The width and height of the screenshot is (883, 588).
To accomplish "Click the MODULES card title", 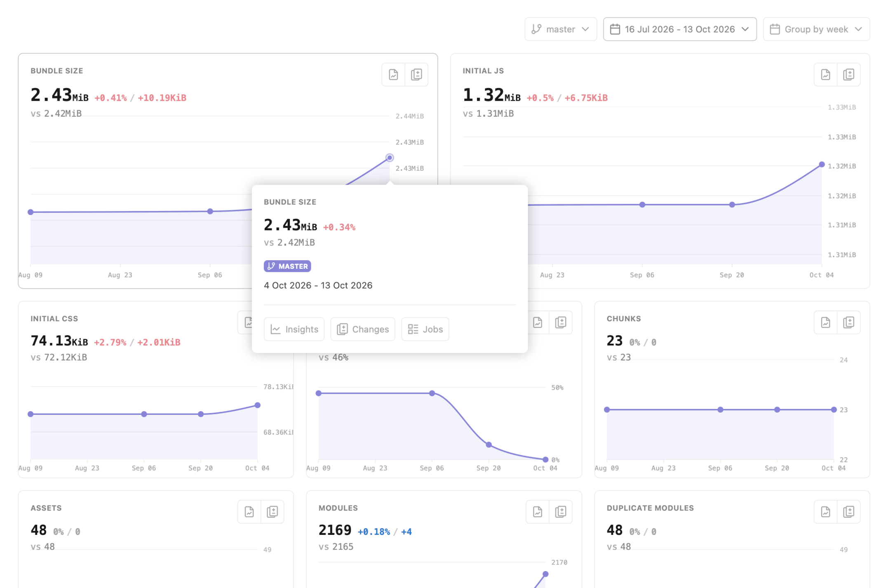I will tap(338, 508).
